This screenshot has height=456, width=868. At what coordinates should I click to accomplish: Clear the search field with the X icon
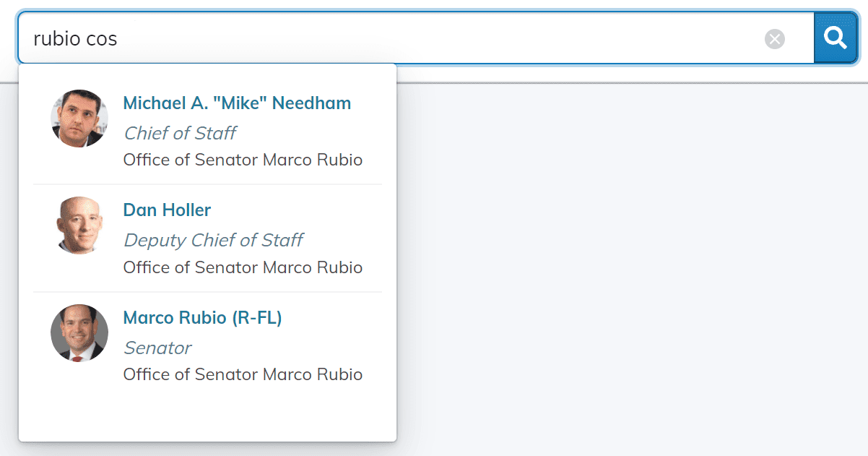[x=775, y=39]
